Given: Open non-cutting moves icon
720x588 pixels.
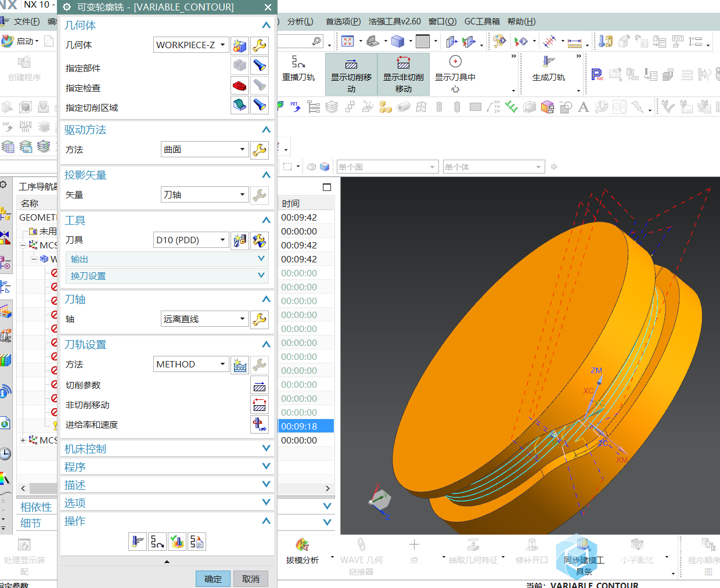Looking at the screenshot, I should (260, 405).
